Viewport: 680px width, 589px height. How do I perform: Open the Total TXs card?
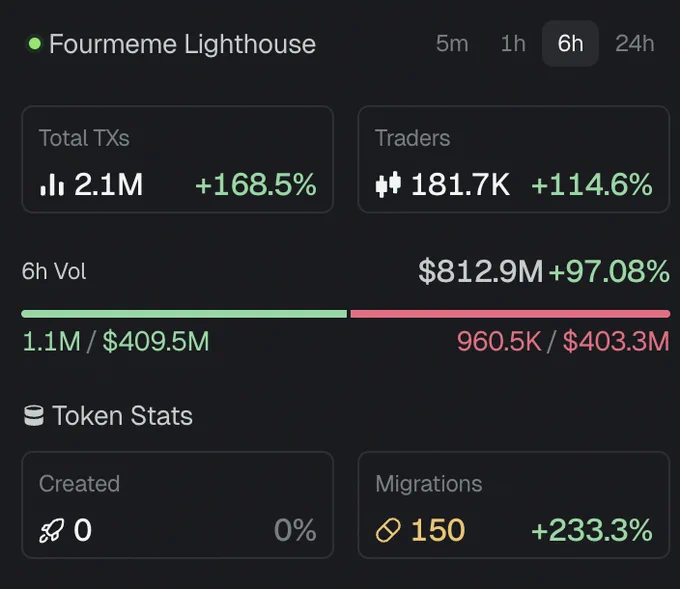pyautogui.click(x=177, y=160)
